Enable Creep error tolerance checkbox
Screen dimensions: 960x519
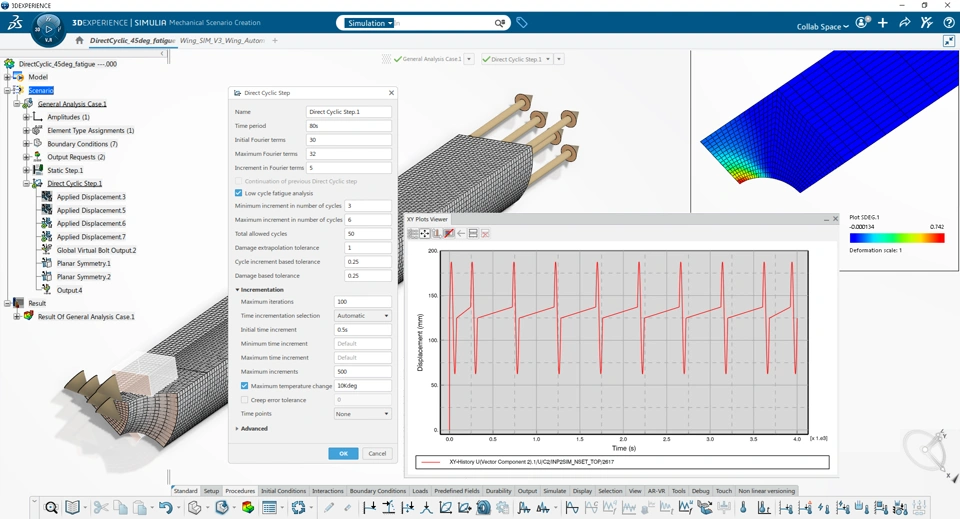[x=244, y=400]
